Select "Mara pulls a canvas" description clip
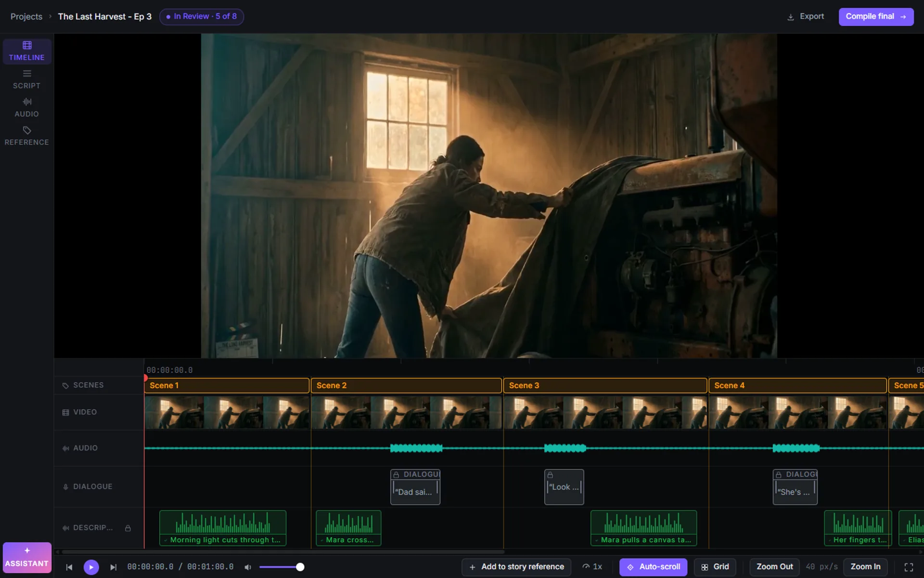 point(643,528)
